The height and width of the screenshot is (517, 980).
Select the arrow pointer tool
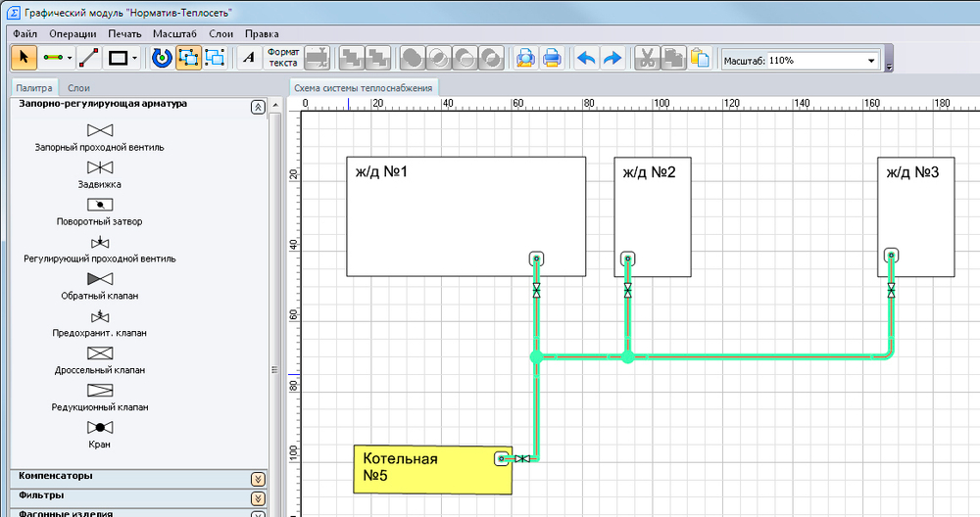pyautogui.click(x=24, y=58)
